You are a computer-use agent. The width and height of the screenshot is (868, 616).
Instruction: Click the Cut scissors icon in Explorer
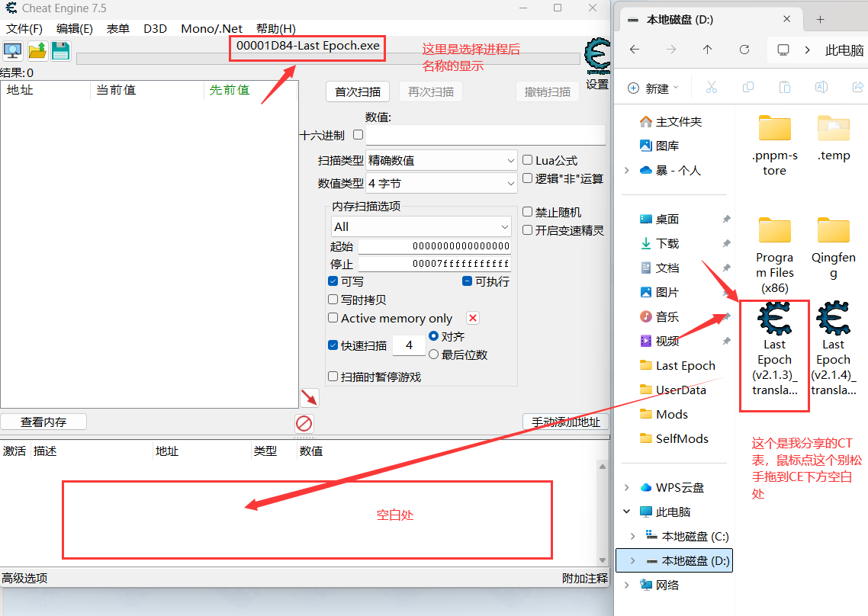point(712,88)
